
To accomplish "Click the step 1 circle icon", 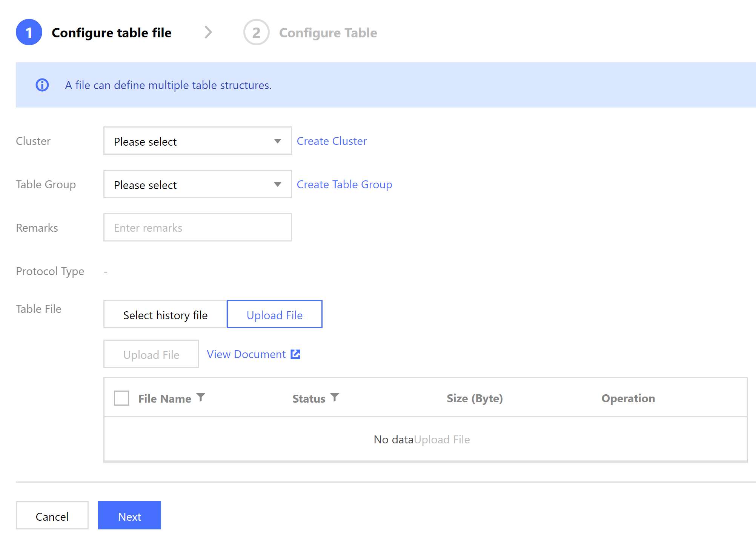I will [29, 32].
